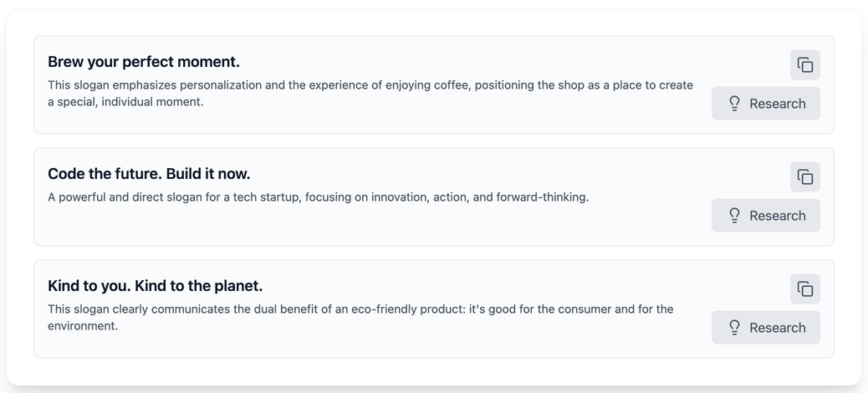Copy the "Brew your perfect moment" slogan
Image resolution: width=868 pixels, height=393 pixels.
point(805,64)
